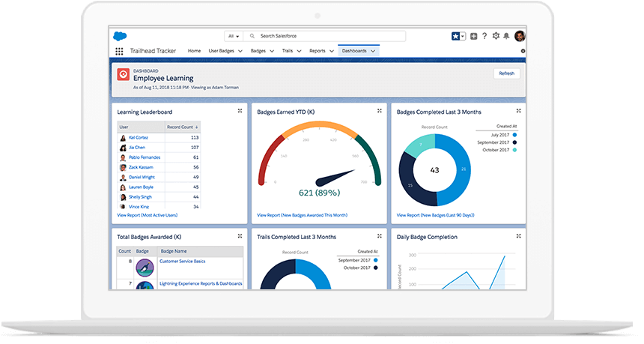Open View Report (New Badges (Last 90 Days))
This screenshot has width=644, height=344.
(435, 215)
